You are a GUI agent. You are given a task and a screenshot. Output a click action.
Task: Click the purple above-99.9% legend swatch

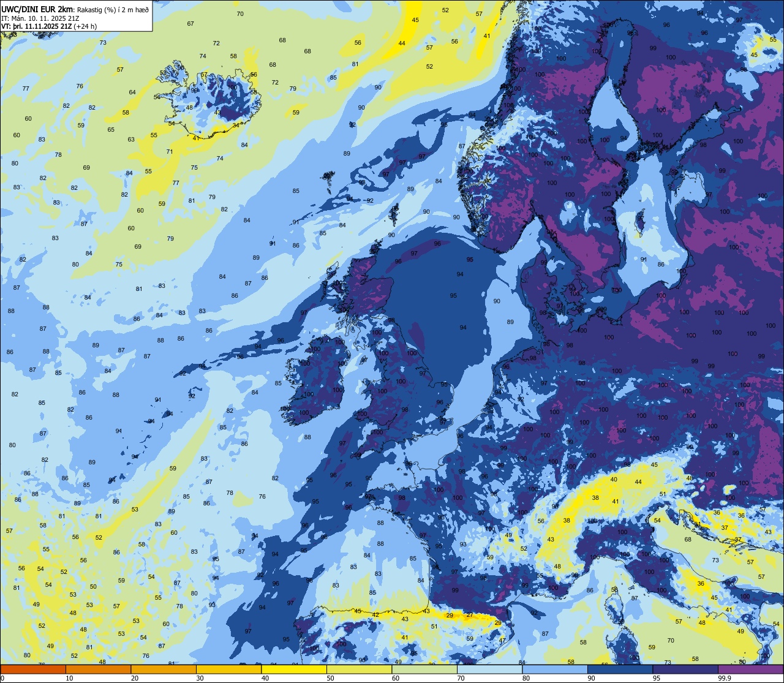click(750, 669)
